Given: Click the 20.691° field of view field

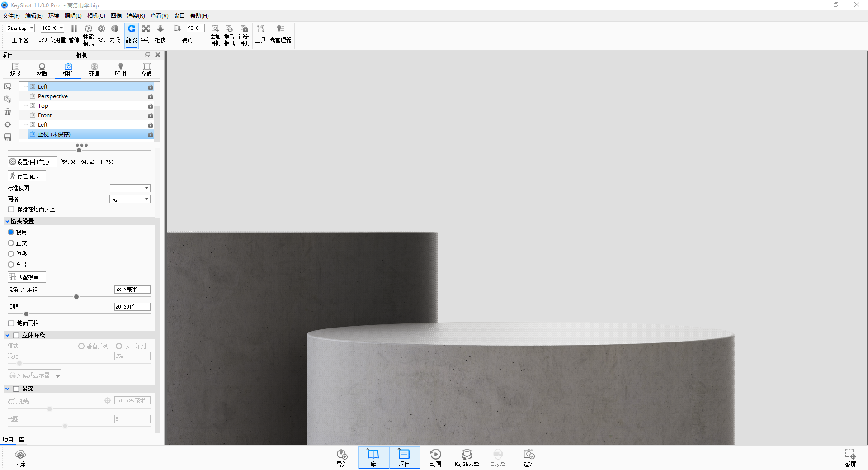Looking at the screenshot, I should click(x=132, y=307).
